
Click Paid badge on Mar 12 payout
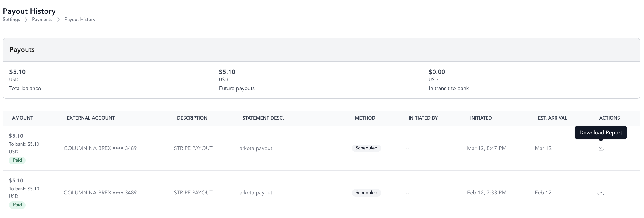tap(17, 160)
